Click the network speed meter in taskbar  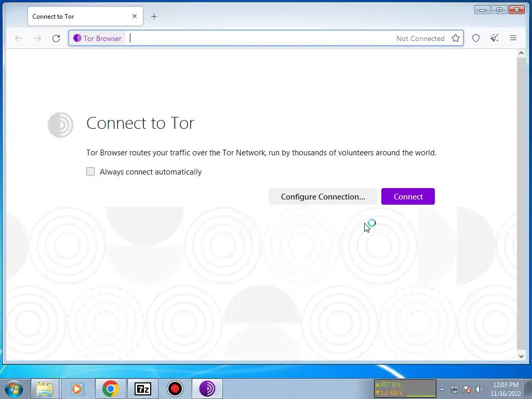click(x=405, y=389)
